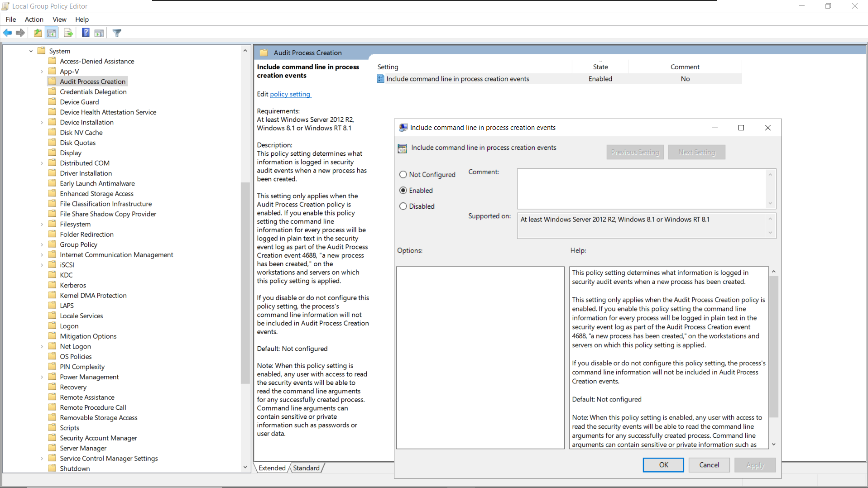868x488 pixels.
Task: Select Credentials Delegation in the tree
Action: point(93,92)
